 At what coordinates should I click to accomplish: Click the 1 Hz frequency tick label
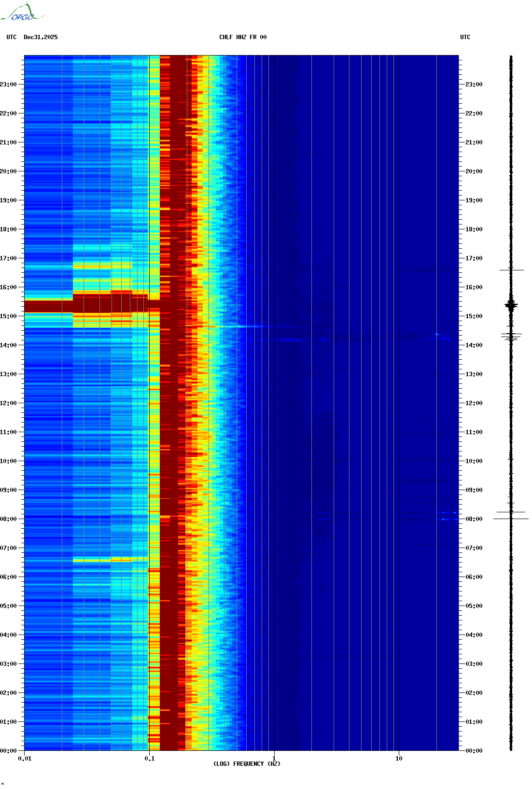point(274,759)
